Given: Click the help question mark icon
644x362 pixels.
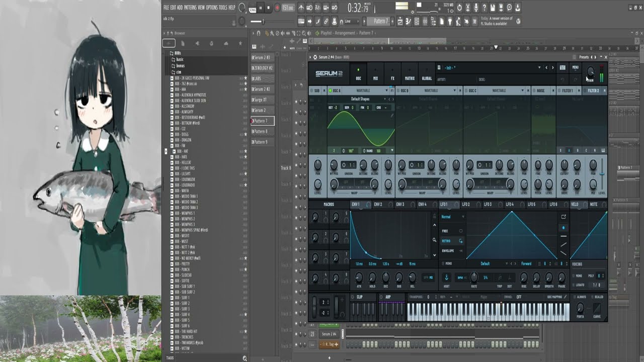Looking at the screenshot, I should click(485, 8).
